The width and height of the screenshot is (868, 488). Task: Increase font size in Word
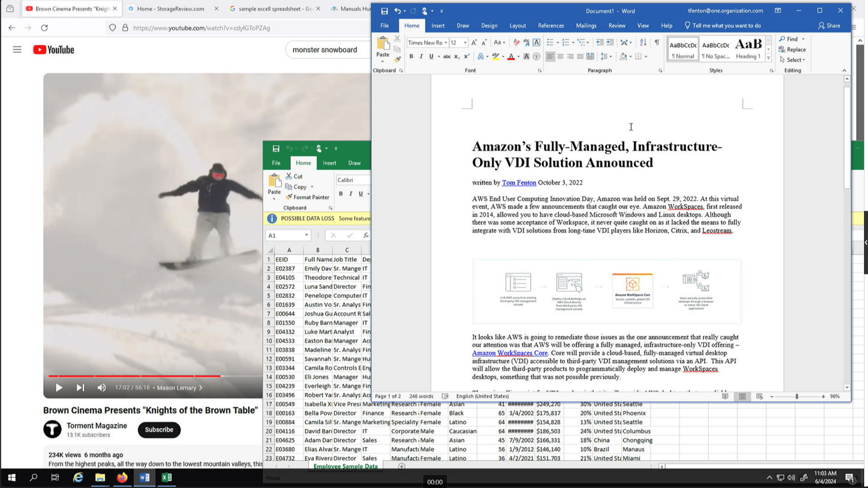click(x=474, y=43)
